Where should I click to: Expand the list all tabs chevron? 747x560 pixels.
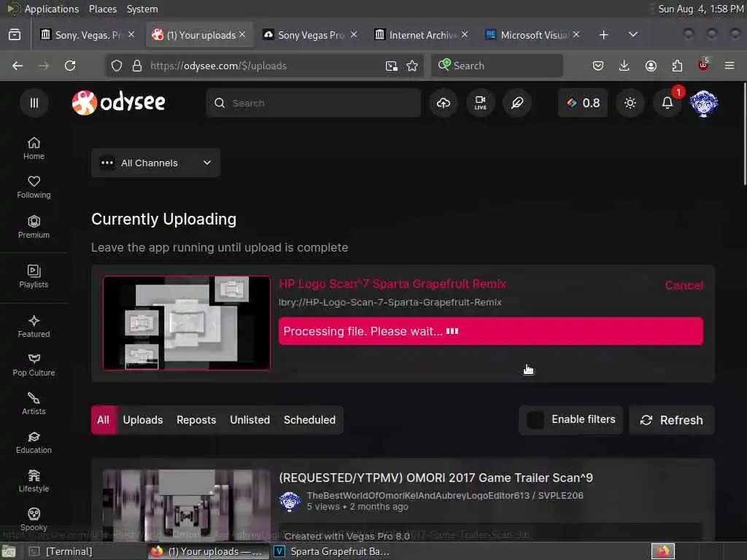pos(633,35)
